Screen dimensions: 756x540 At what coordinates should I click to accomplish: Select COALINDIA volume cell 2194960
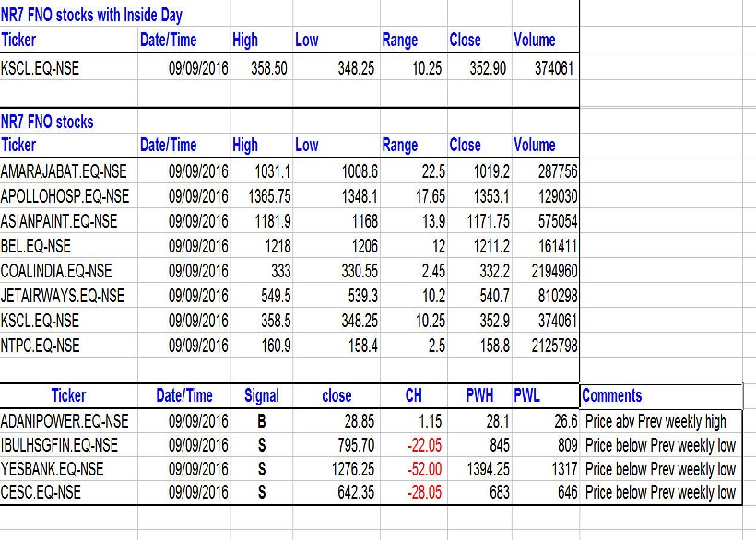coord(548,271)
